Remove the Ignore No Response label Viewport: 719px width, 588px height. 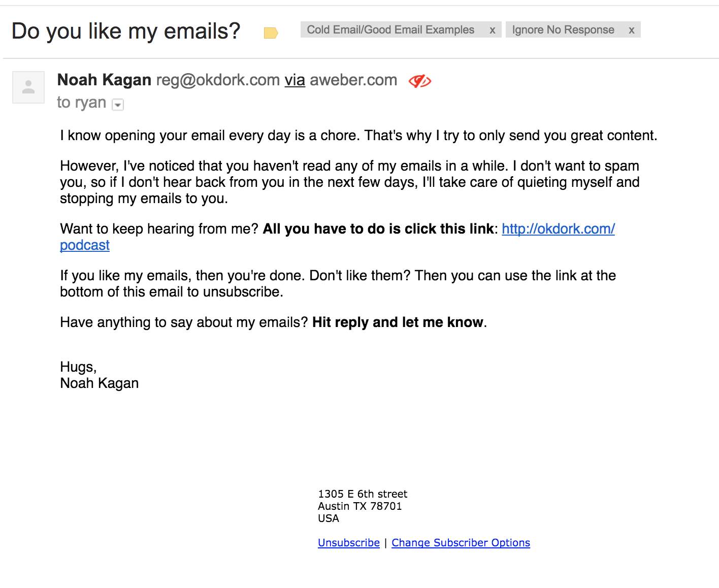(631, 30)
